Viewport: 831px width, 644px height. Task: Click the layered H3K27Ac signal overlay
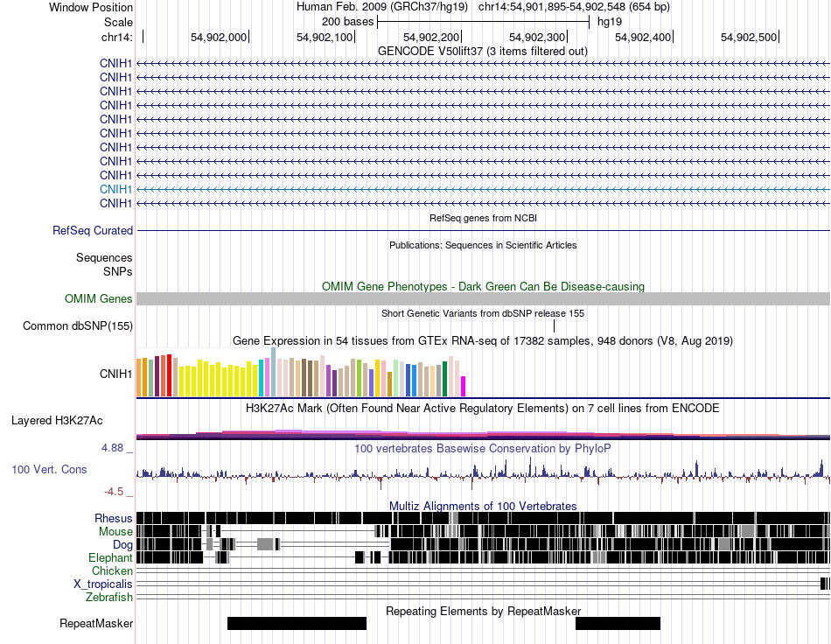(483, 435)
